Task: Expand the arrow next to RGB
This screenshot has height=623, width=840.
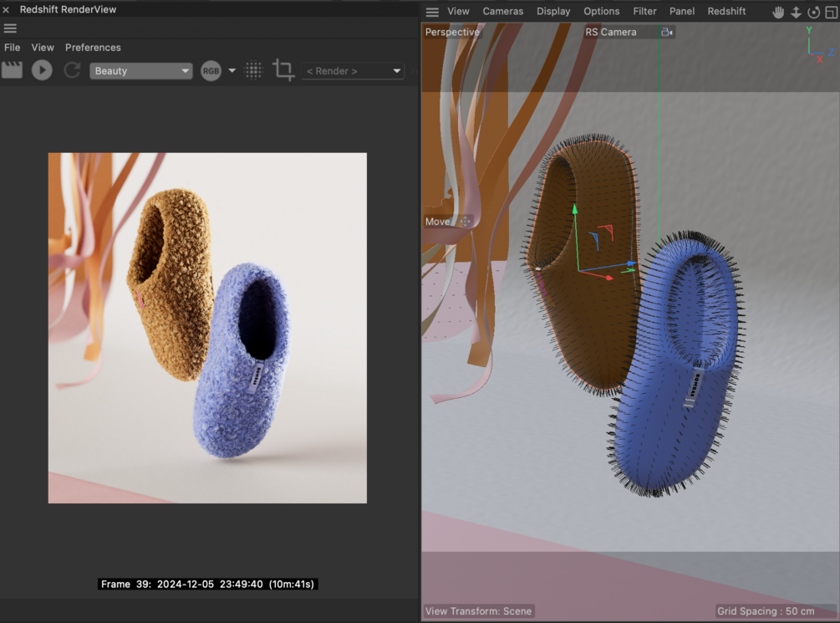Action: pos(232,71)
